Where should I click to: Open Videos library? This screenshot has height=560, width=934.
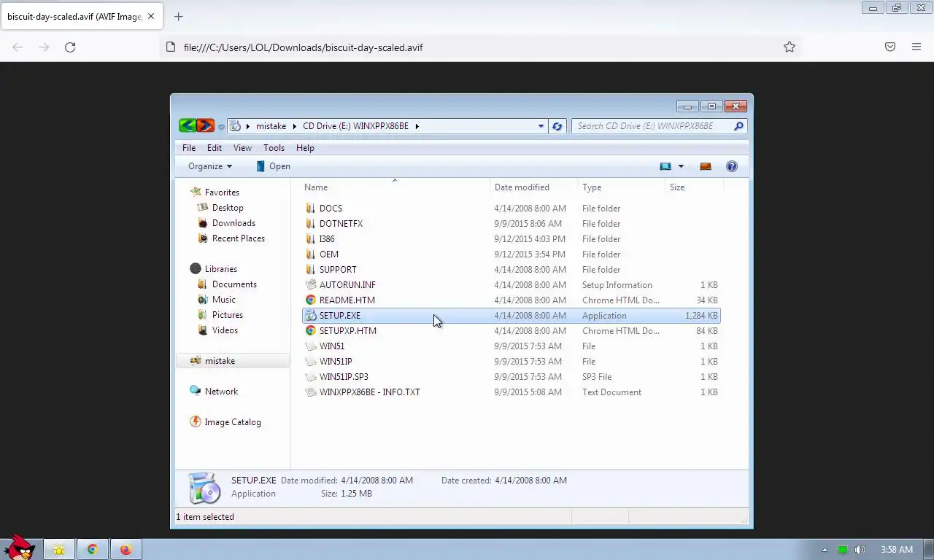pyautogui.click(x=225, y=330)
